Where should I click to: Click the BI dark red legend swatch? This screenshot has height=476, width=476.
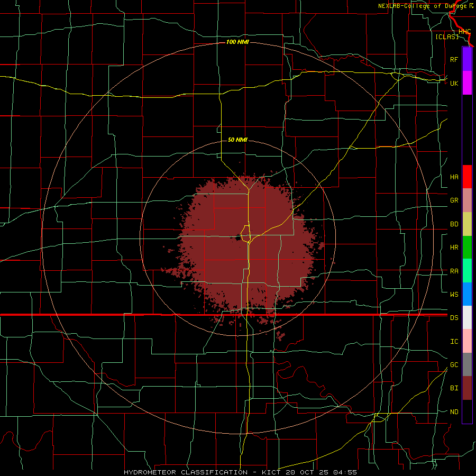click(x=467, y=388)
